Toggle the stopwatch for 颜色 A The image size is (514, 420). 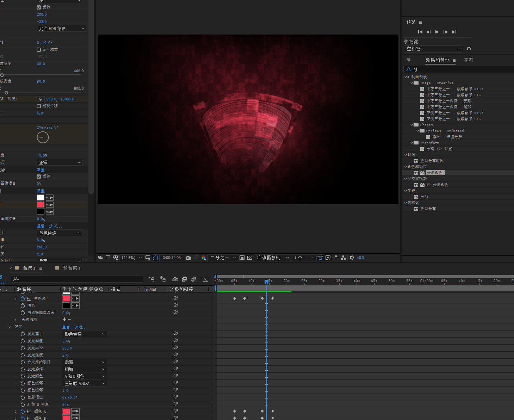pos(23,411)
